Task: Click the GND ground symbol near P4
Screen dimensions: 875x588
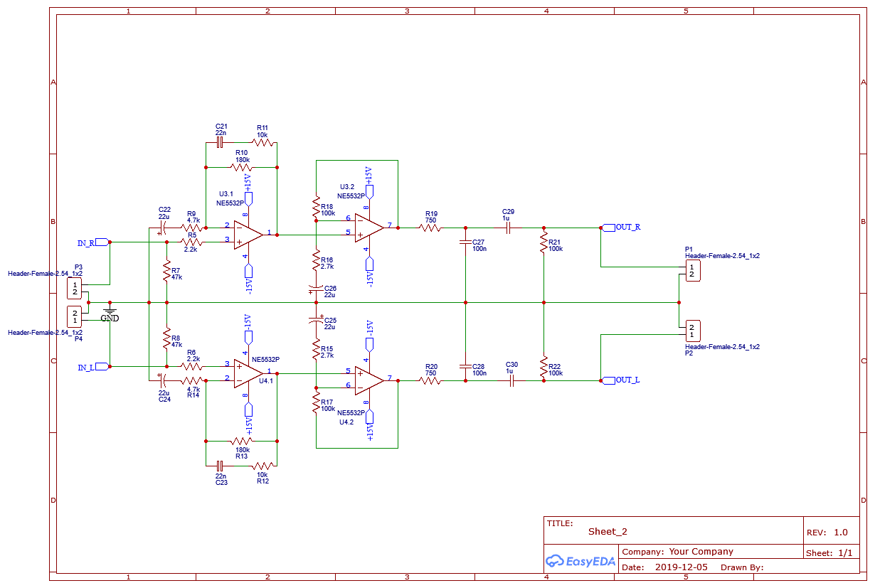Action: pyautogui.click(x=108, y=311)
